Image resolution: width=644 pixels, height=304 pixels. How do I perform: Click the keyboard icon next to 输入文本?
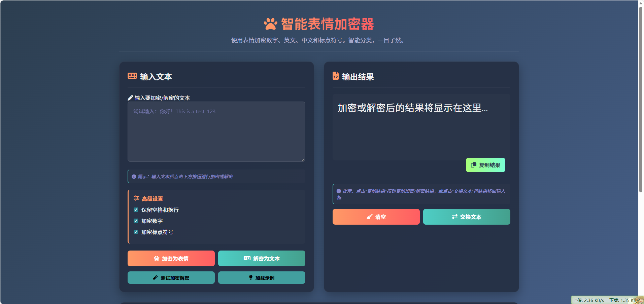click(132, 76)
